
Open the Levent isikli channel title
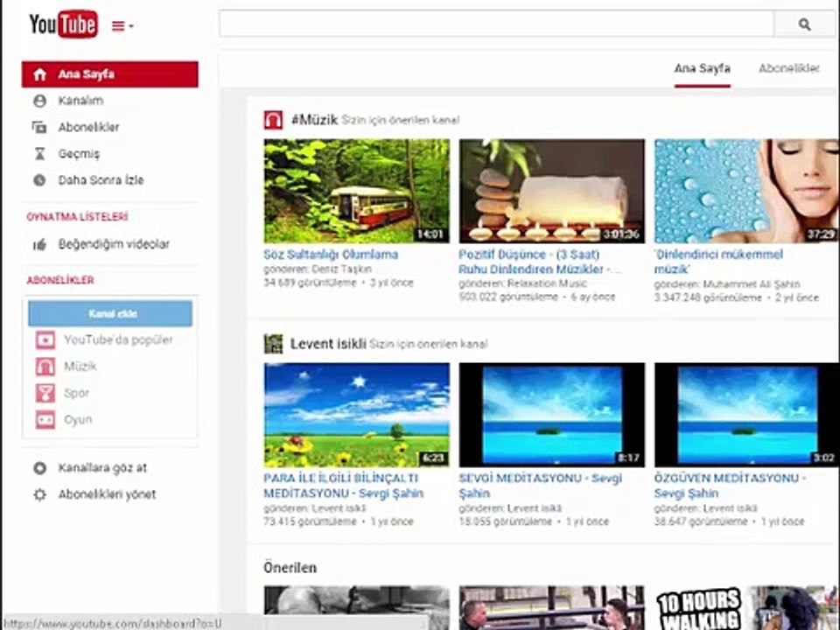point(328,343)
